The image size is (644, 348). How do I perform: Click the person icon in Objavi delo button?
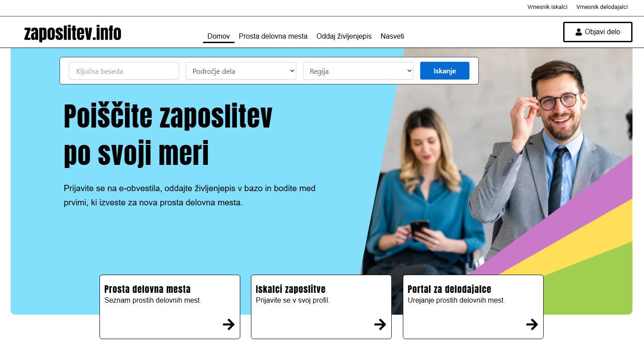(579, 32)
